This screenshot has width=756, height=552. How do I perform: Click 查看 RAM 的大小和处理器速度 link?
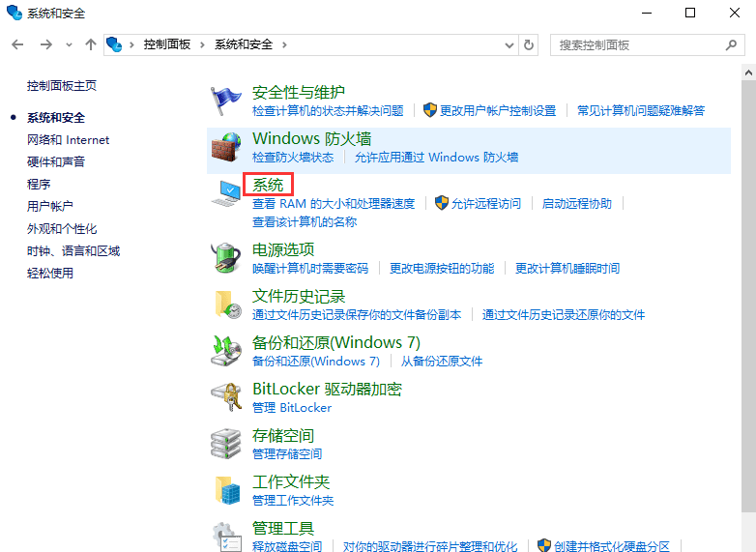click(334, 203)
